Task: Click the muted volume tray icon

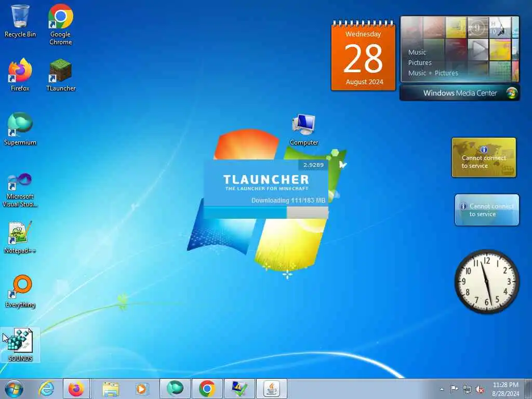Action: 480,389
